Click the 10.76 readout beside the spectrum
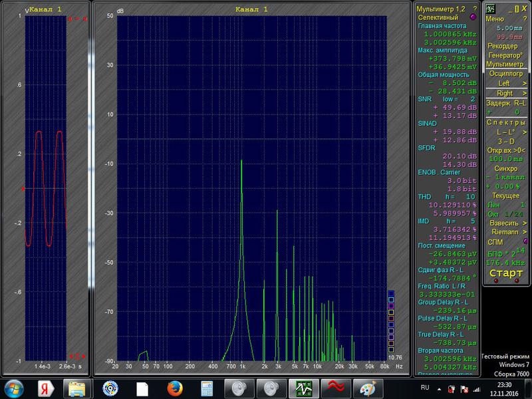Viewport: 532px width, 399px height. pyautogui.click(x=395, y=358)
